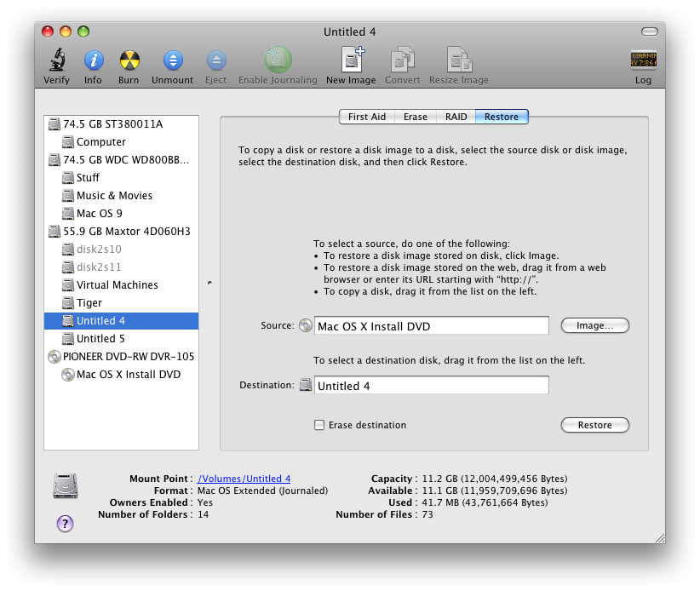Select the 74.5 GB WDC WD800BB disk name
This screenshot has height=591, width=700.
pos(126,160)
